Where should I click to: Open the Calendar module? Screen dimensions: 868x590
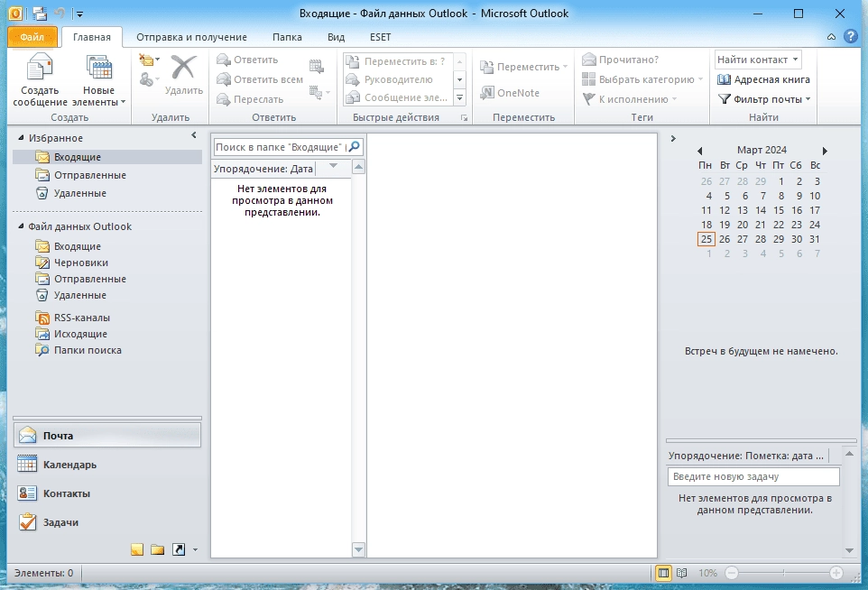(x=107, y=465)
